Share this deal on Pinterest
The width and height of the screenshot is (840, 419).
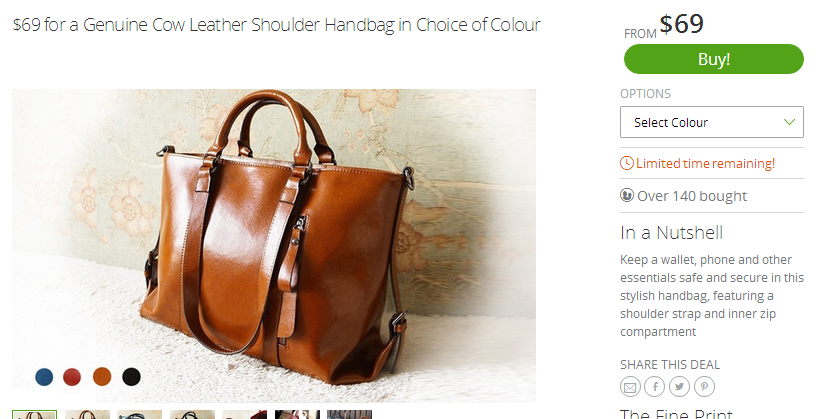point(704,386)
